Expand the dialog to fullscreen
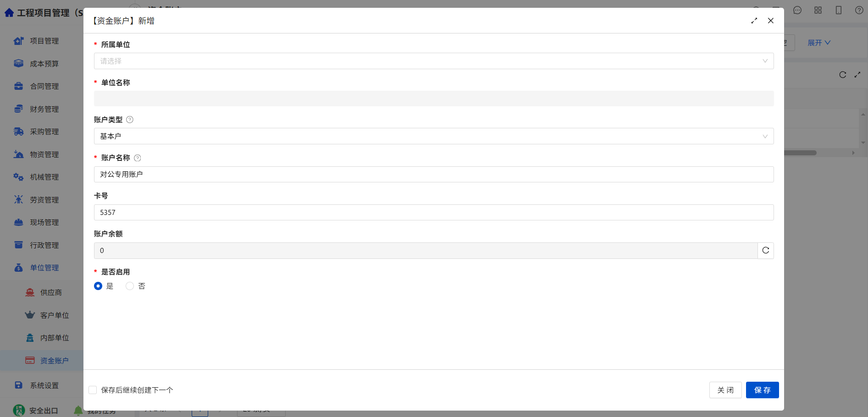This screenshot has height=417, width=868. [x=754, y=21]
